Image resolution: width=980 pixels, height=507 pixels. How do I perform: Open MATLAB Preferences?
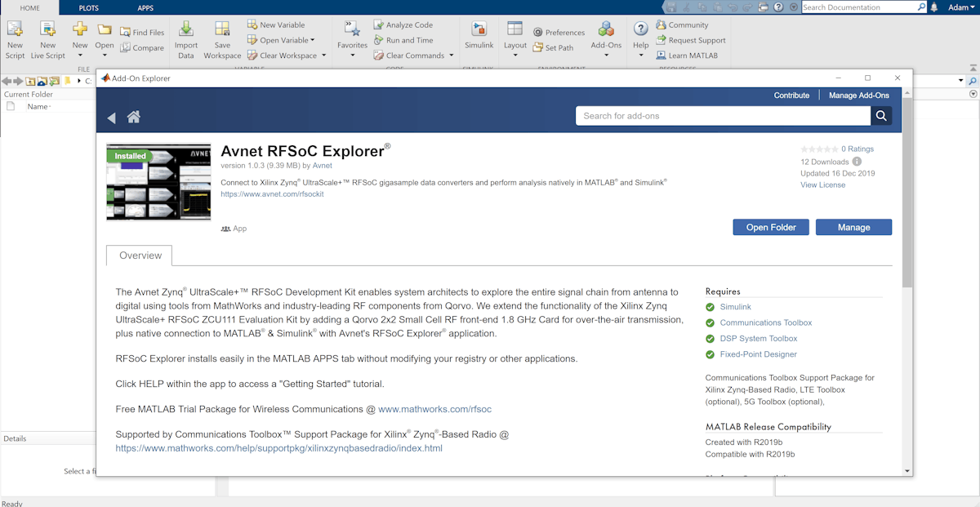559,33
